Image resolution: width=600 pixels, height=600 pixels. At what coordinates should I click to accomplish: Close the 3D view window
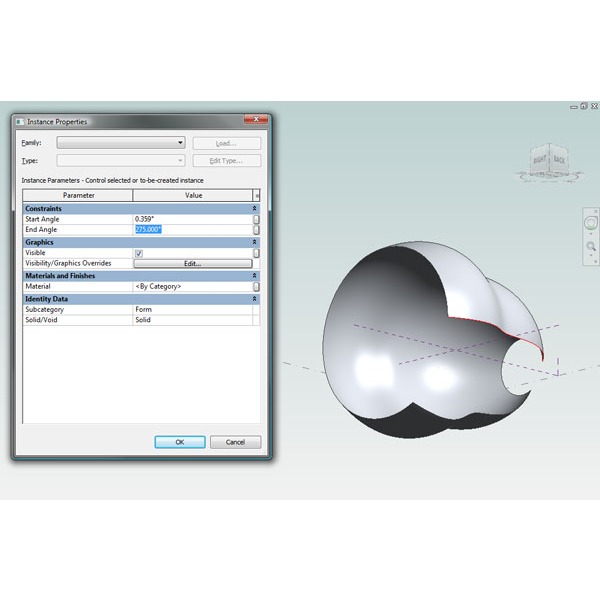click(x=595, y=106)
